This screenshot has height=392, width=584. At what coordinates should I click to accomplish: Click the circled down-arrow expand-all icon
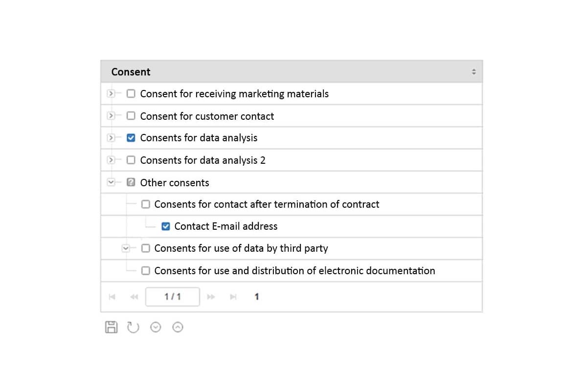[156, 327]
